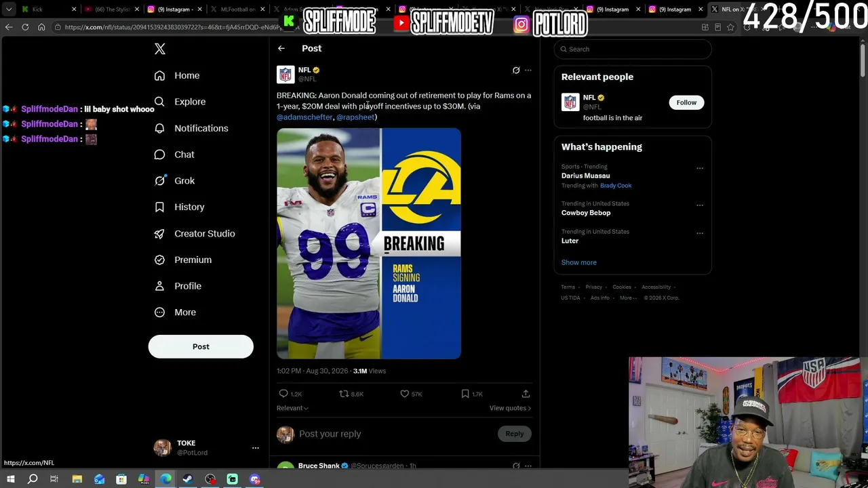Click the repost icon showing 8.6K

point(344,394)
